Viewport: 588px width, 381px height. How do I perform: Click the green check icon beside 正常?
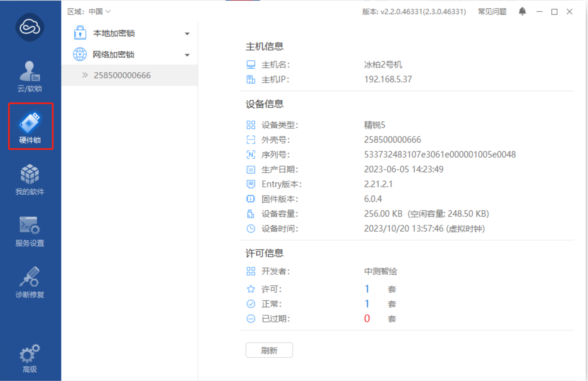click(x=251, y=304)
